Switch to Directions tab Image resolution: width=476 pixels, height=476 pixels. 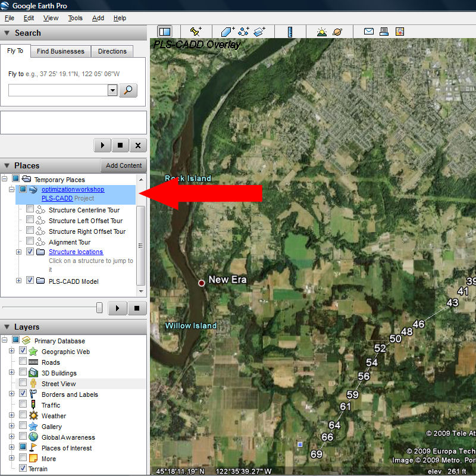pyautogui.click(x=112, y=51)
